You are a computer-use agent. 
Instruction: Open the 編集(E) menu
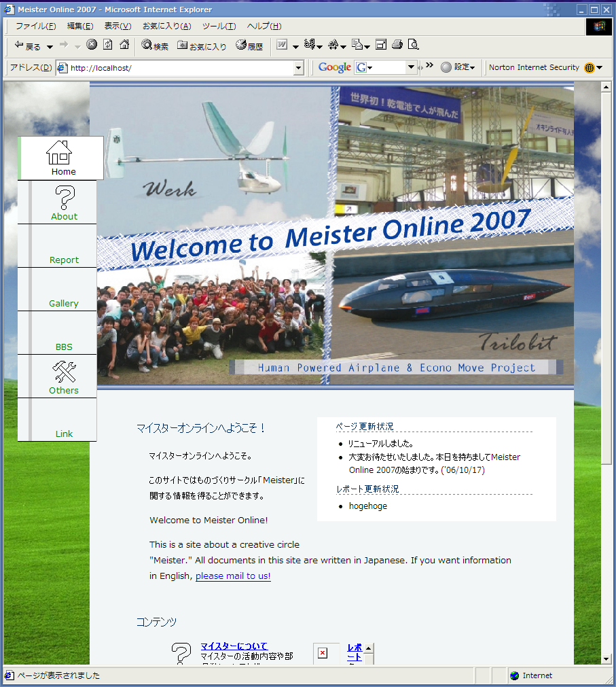[80, 26]
